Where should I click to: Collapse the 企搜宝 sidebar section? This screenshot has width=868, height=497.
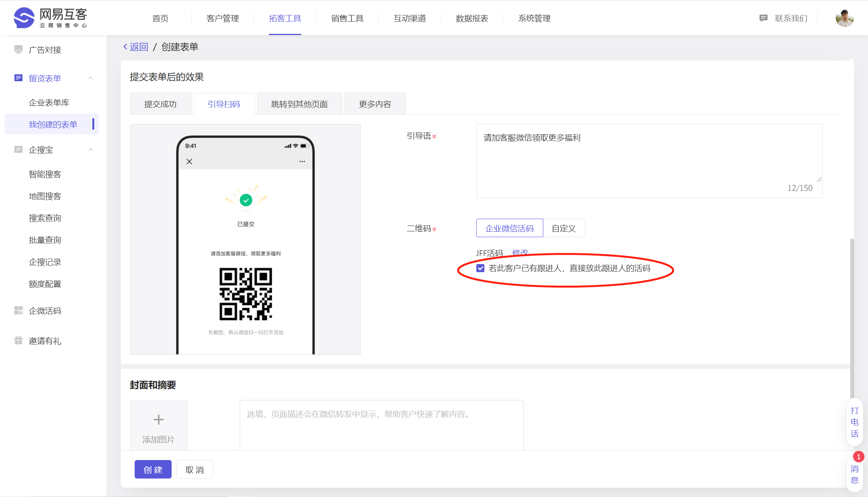pos(91,149)
